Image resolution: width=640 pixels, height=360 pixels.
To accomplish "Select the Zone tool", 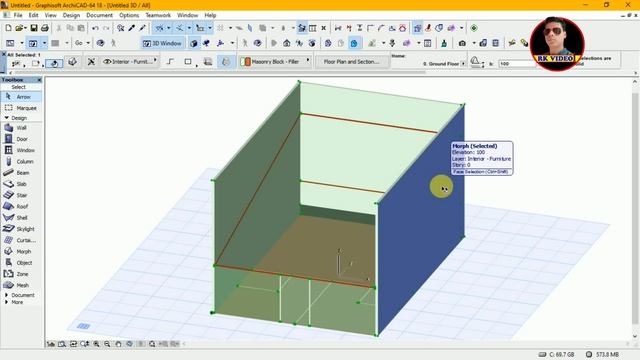I will 21,274.
